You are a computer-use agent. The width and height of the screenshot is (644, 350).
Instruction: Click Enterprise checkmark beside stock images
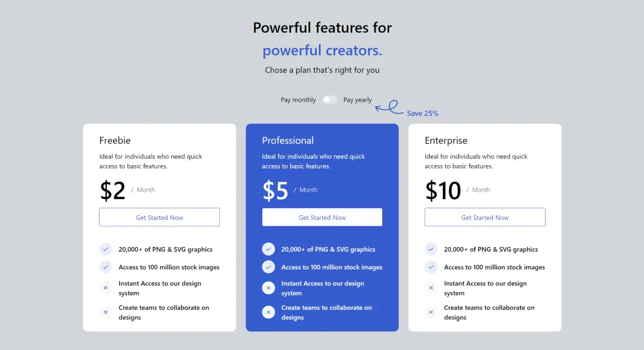(431, 267)
